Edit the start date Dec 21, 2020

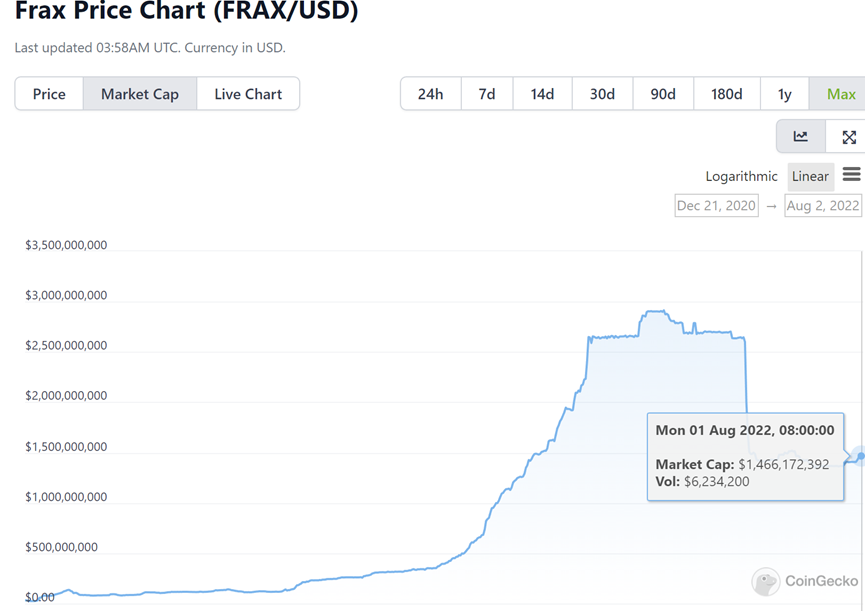click(x=716, y=206)
